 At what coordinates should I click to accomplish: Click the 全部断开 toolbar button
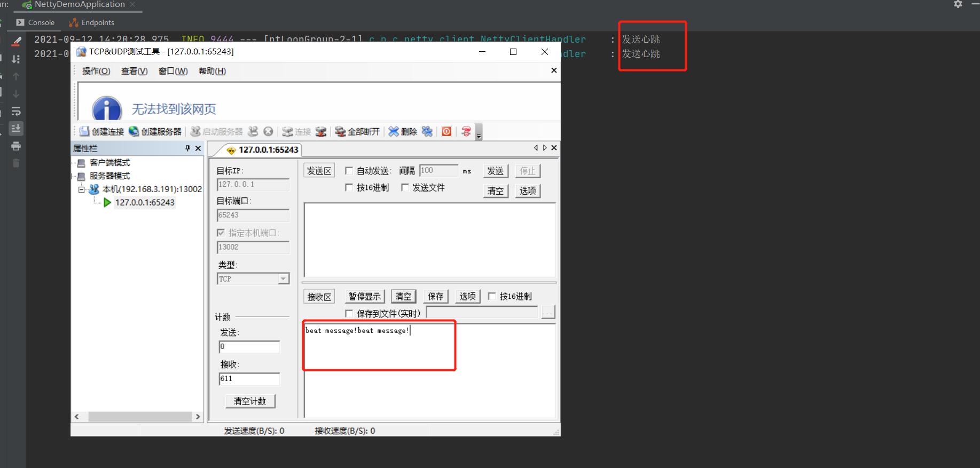pos(357,131)
